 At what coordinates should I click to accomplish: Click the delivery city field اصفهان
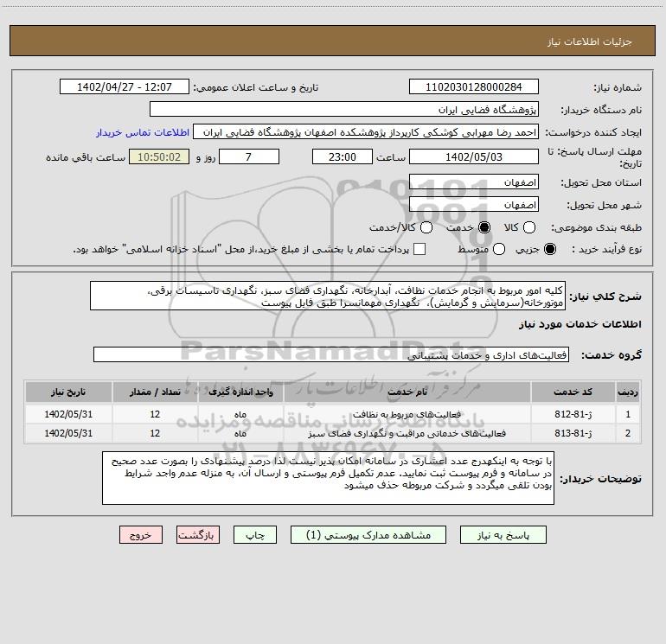click(474, 205)
